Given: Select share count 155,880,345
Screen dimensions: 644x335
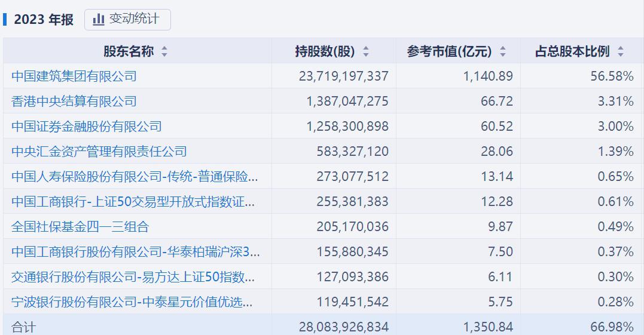Looking at the screenshot, I should (x=352, y=251).
